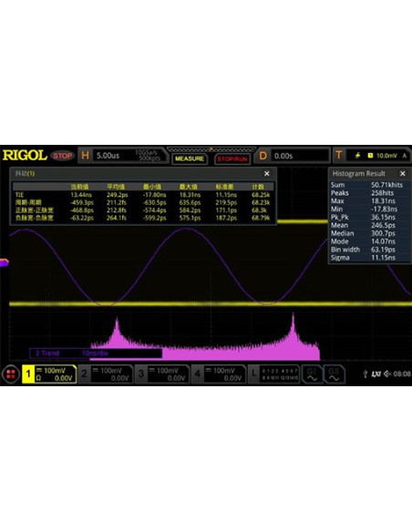This screenshot has width=412, height=532.
Task: Click the Histogram Result panel title
Action: [x=359, y=173]
